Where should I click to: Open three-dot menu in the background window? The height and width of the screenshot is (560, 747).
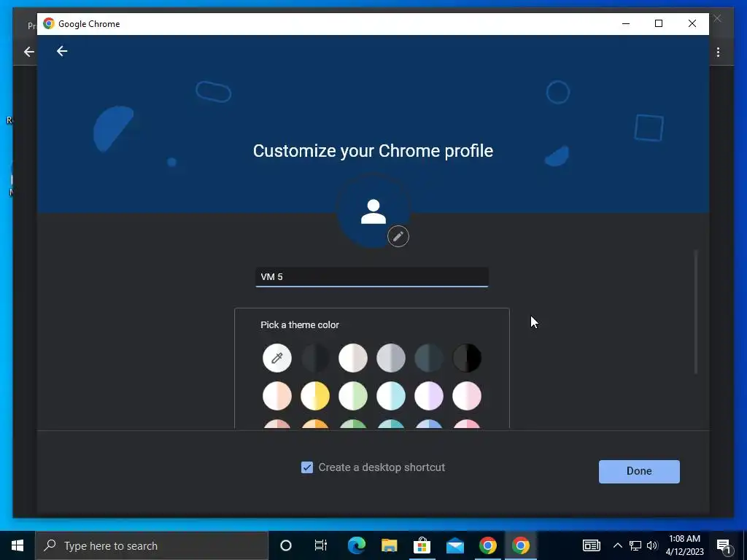pyautogui.click(x=718, y=52)
